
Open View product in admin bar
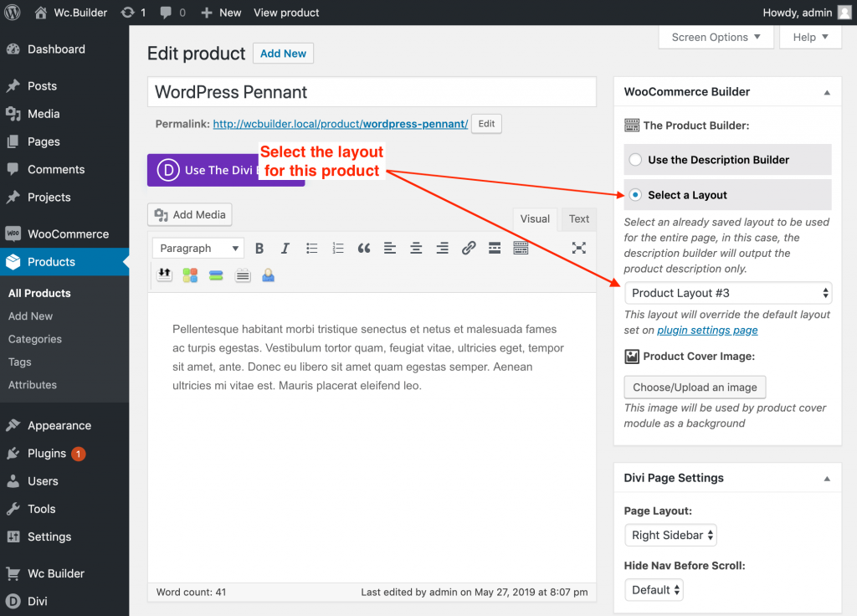[286, 12]
